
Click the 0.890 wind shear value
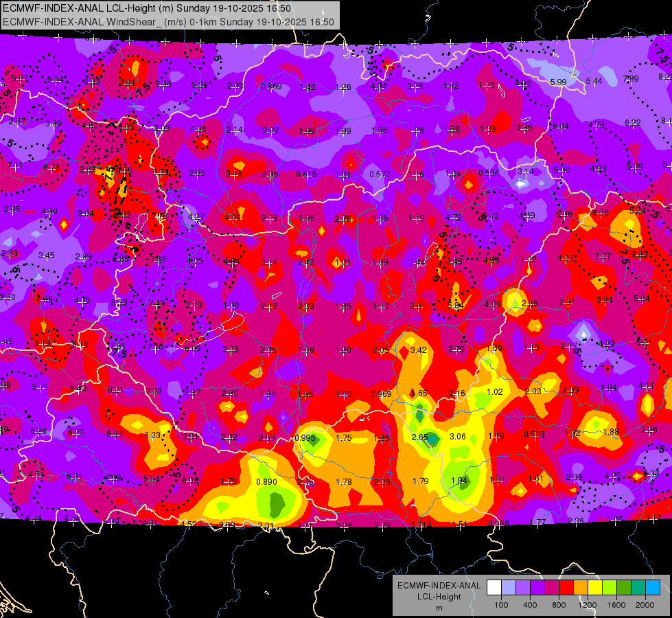click(x=266, y=482)
